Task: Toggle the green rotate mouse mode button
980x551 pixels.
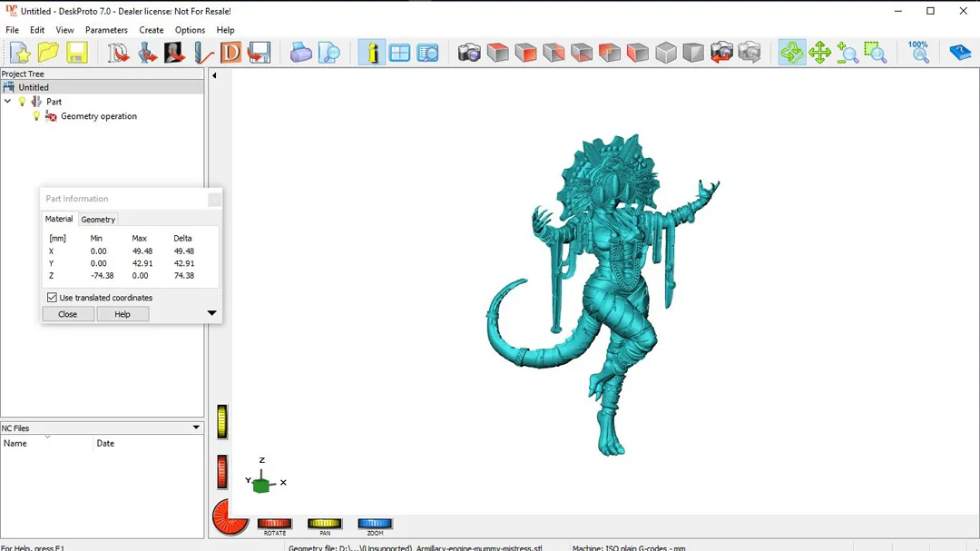Action: click(792, 53)
